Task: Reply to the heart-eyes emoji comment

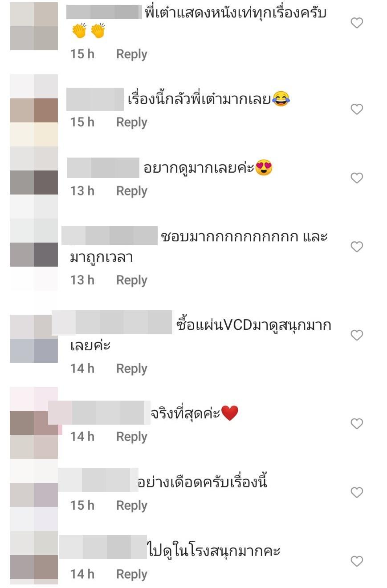Action: (x=131, y=191)
